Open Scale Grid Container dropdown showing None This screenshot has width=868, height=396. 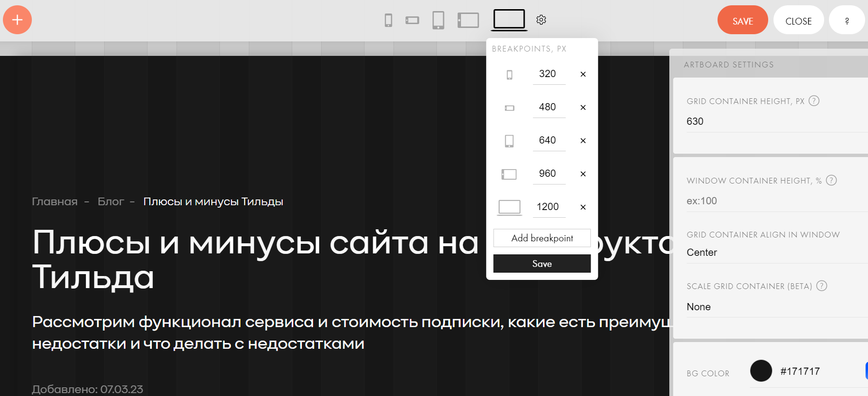pyautogui.click(x=777, y=307)
